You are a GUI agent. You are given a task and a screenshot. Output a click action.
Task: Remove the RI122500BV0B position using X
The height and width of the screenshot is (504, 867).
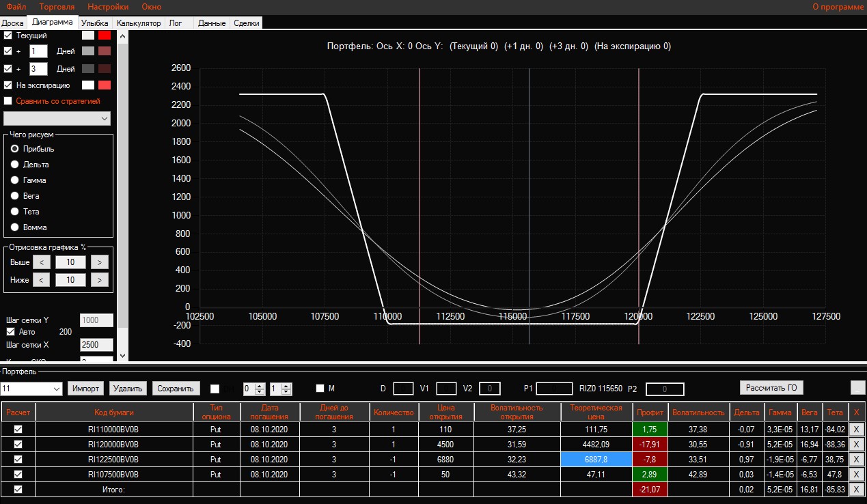857,459
